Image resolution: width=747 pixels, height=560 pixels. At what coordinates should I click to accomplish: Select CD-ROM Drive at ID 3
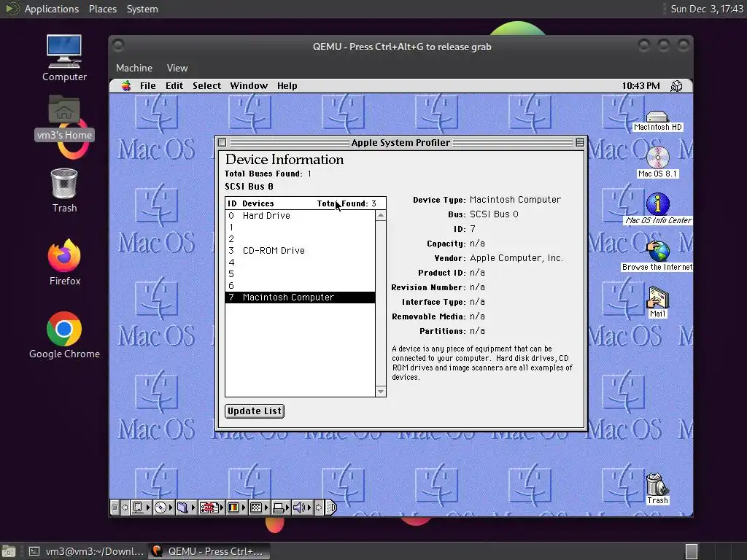pyautogui.click(x=300, y=251)
